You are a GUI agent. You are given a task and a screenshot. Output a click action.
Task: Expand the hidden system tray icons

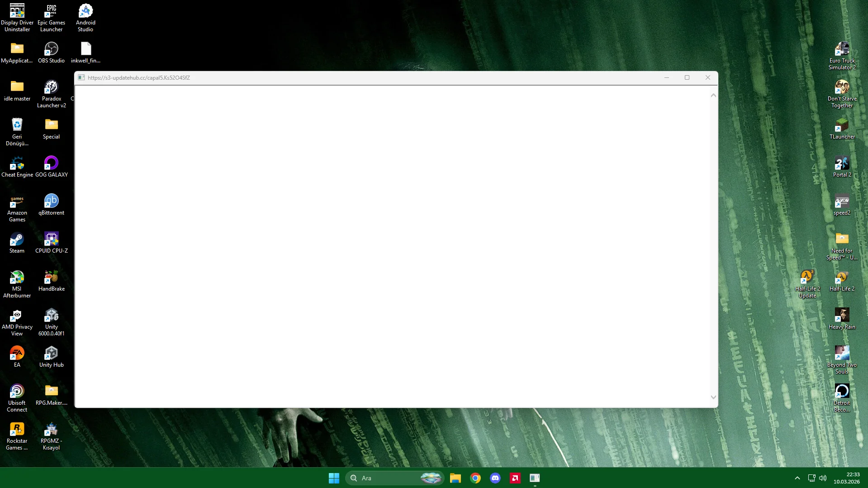click(797, 478)
